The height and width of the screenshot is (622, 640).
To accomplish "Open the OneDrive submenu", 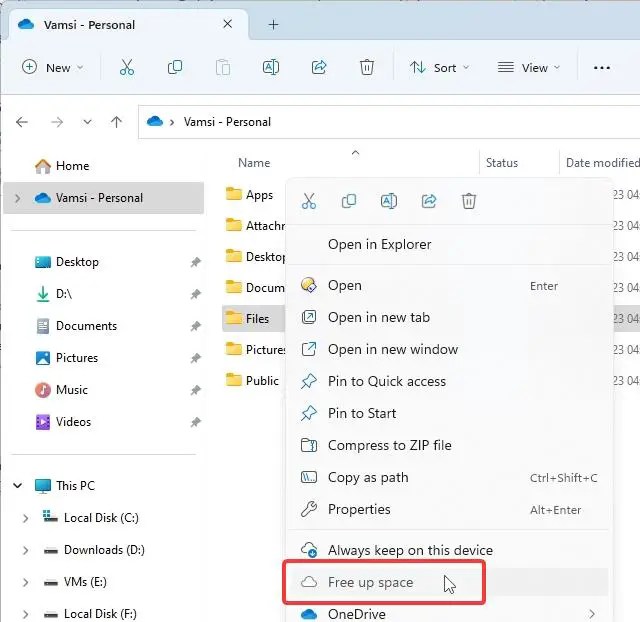I will click(449, 613).
